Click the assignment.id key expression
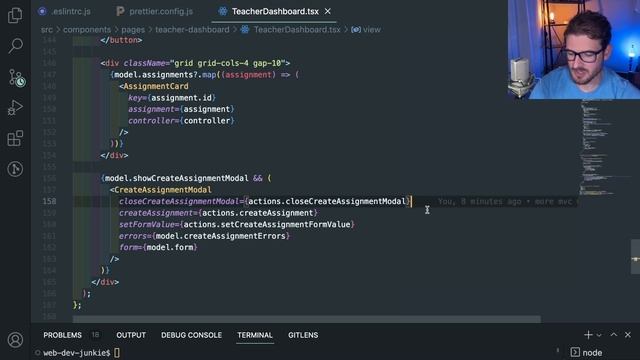 point(182,98)
